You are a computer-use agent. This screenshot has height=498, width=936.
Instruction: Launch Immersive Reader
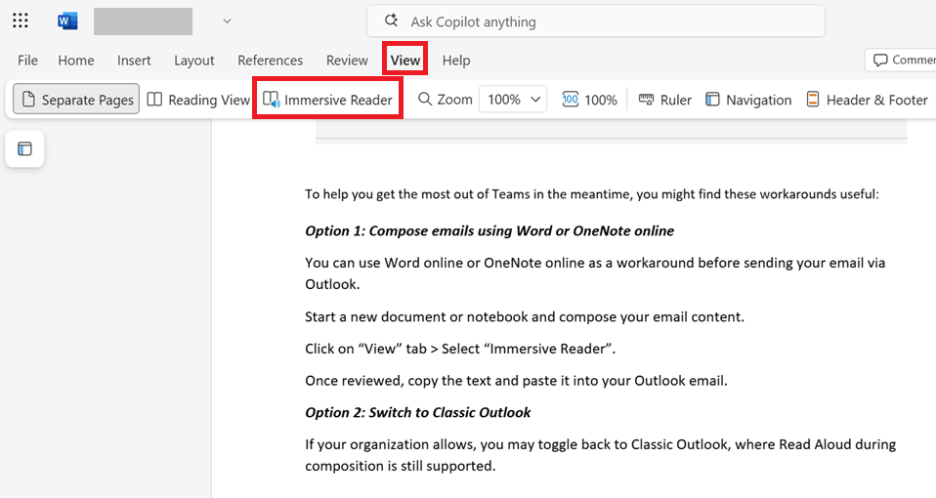(328, 100)
